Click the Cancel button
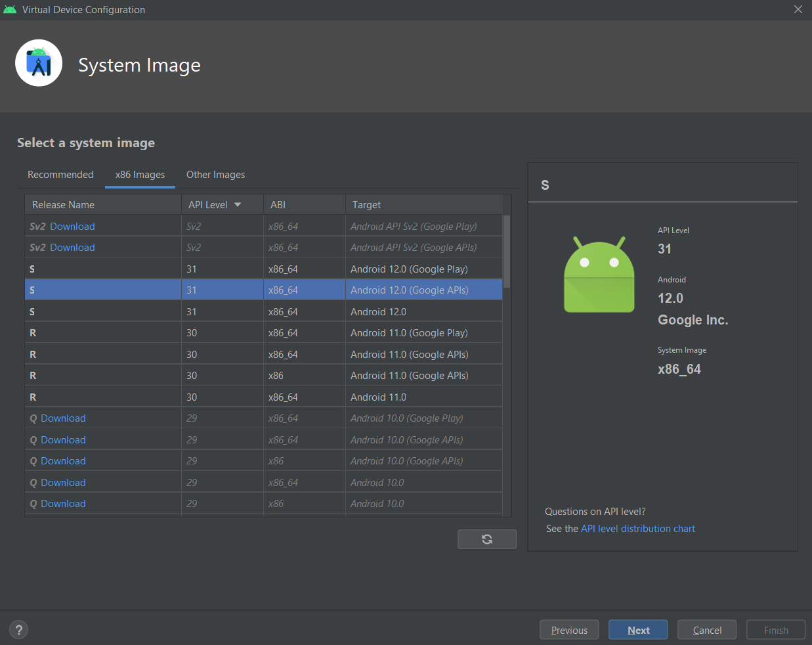The image size is (812, 645). [x=707, y=630]
